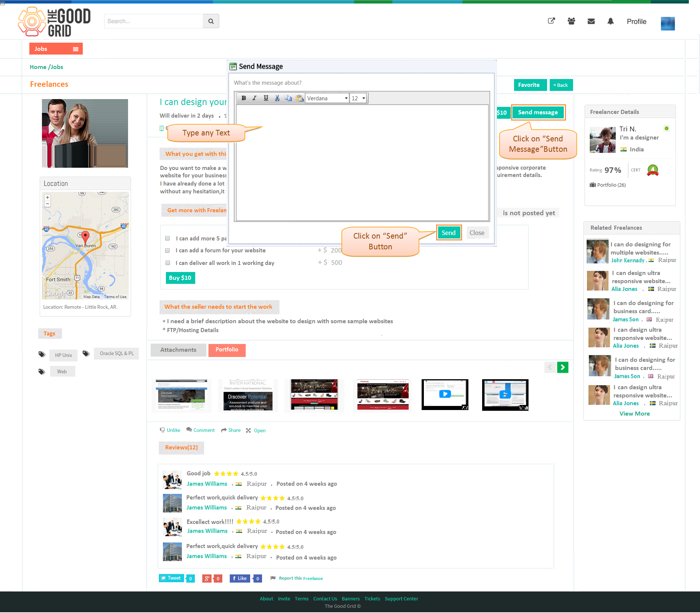Open the font size 12 dropdown
Image resolution: width=700 pixels, height=613 pixels.
[x=359, y=98]
